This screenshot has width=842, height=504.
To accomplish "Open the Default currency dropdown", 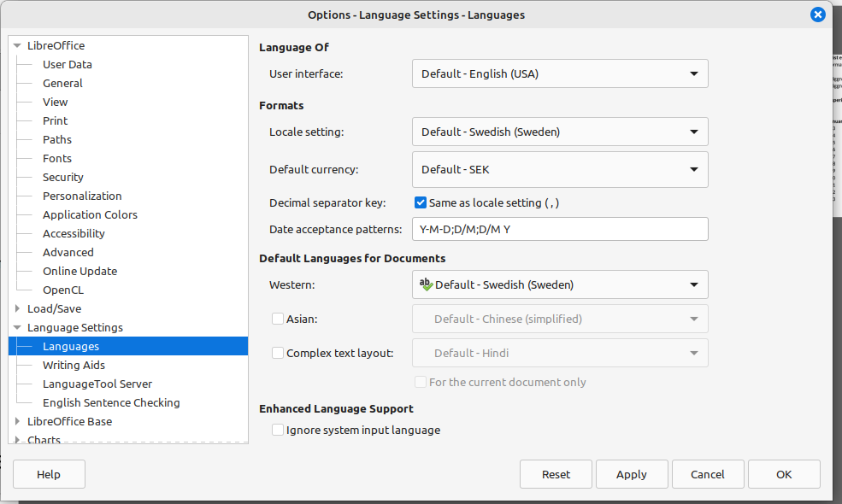I will click(560, 170).
